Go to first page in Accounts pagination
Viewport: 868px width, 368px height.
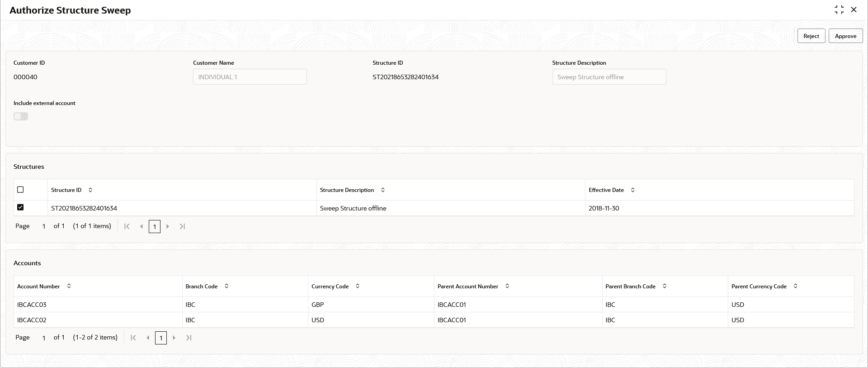tap(133, 338)
